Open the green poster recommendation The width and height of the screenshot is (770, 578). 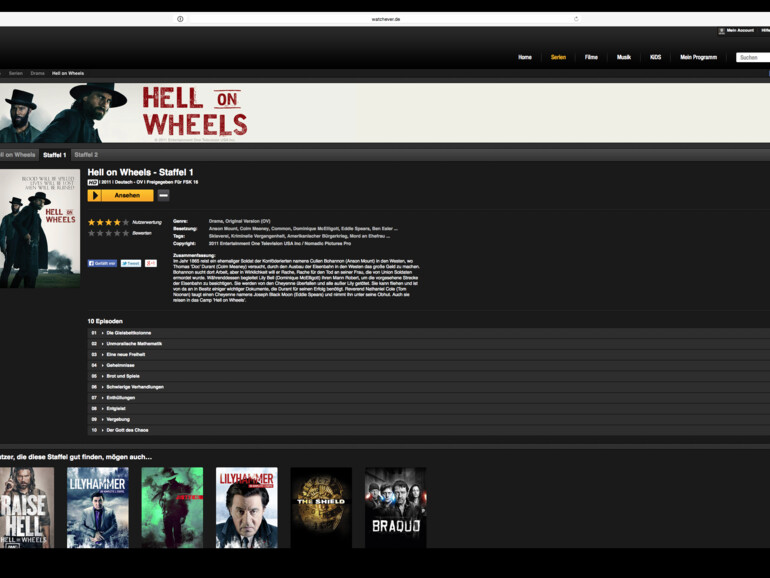[172, 508]
